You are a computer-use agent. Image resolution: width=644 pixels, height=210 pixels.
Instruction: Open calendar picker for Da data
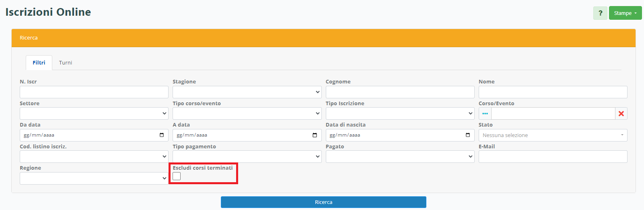(x=162, y=135)
